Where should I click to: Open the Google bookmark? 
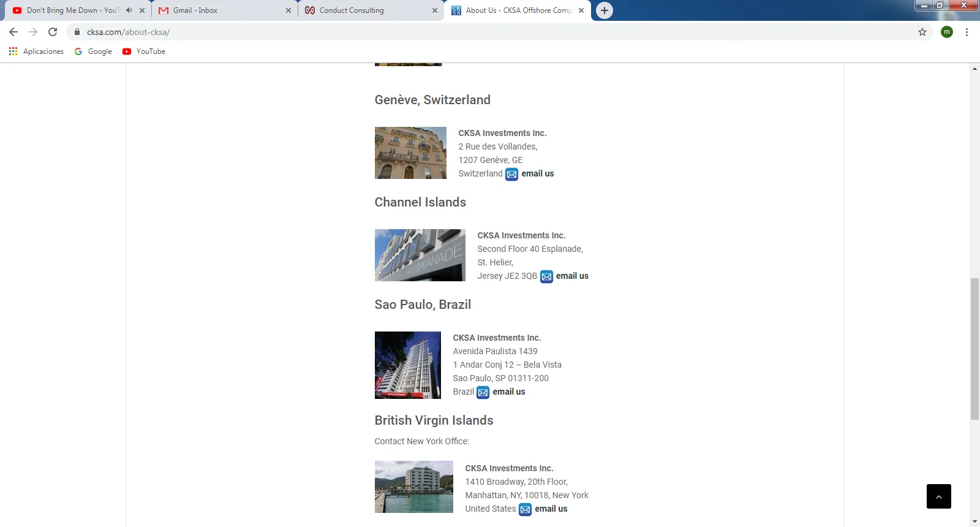click(x=93, y=51)
